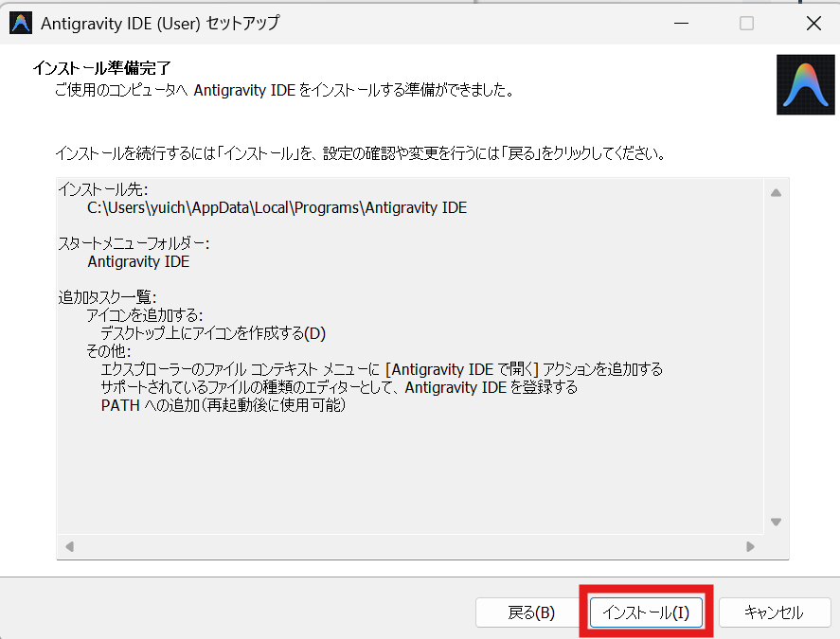Screen dimensions: 840x639
Task: Click the インストールを続行するには instruction text
Action: [361, 153]
